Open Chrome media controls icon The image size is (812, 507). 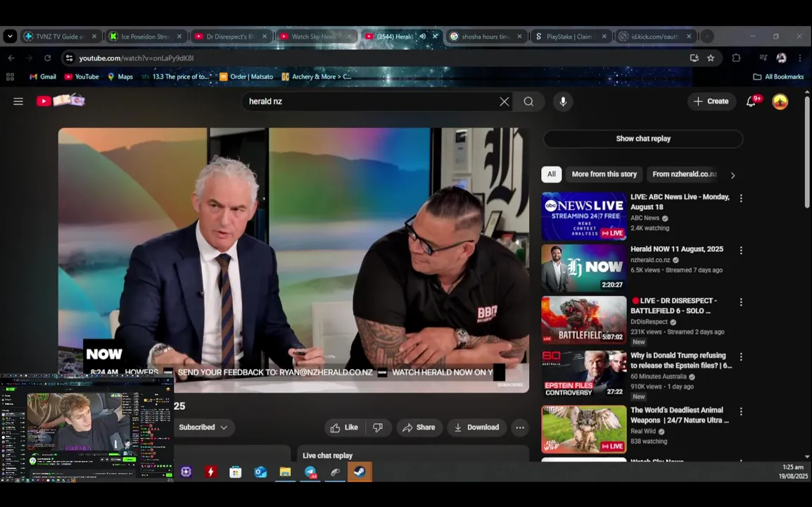click(763, 58)
